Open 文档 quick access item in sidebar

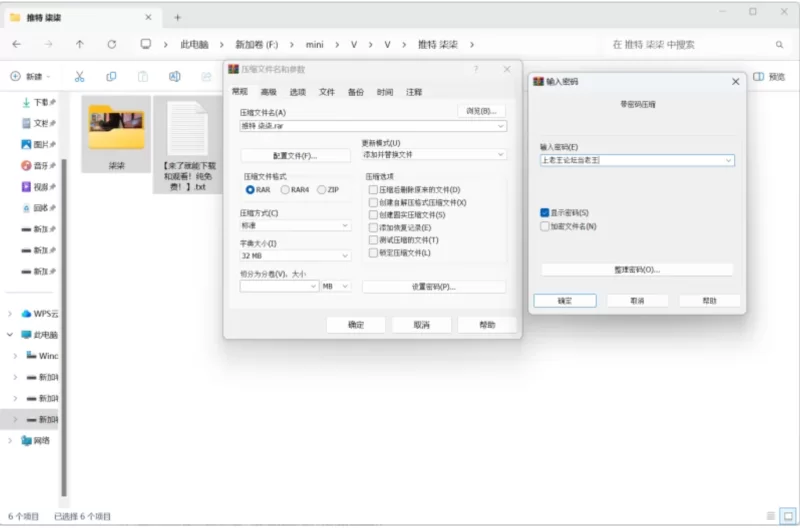pyautogui.click(x=39, y=123)
